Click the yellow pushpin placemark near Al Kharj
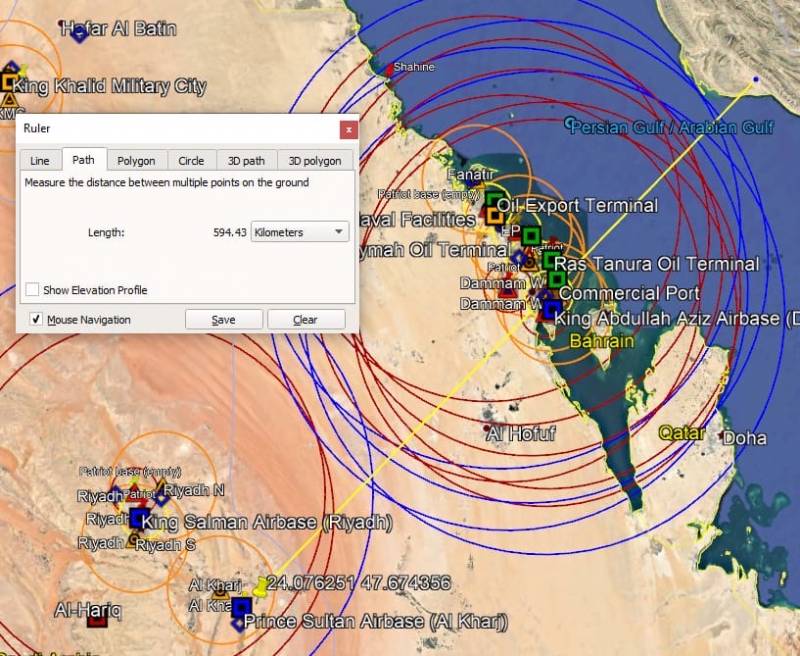The image size is (800, 656). [x=259, y=587]
